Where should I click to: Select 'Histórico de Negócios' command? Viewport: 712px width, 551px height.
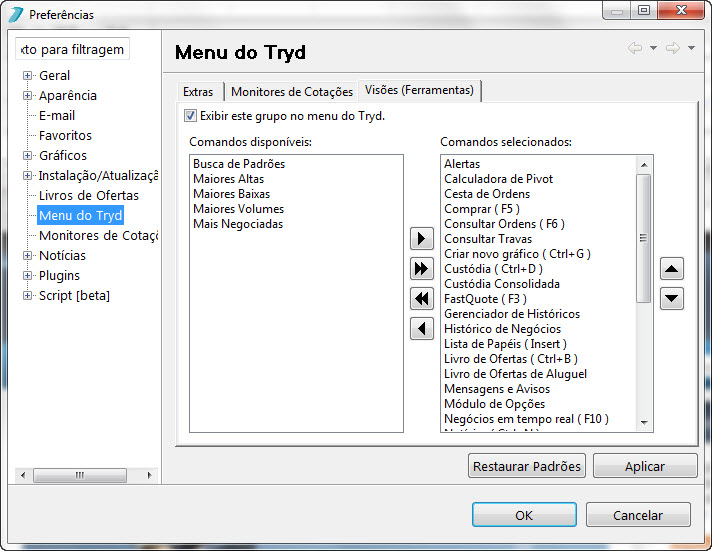click(502, 328)
